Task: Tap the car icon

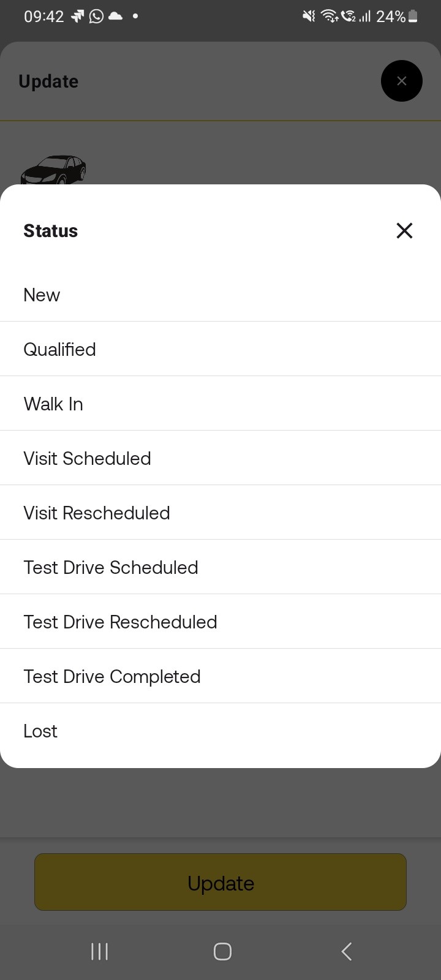Action: coord(53,170)
